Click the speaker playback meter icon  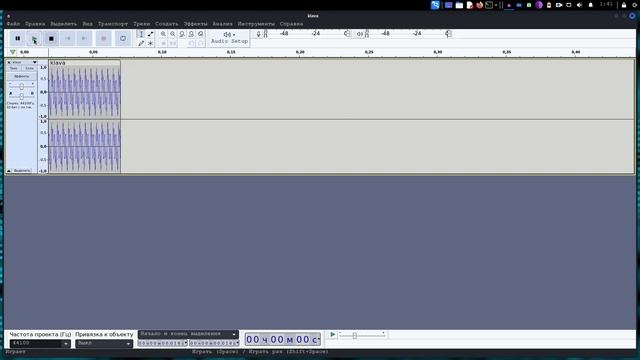[x=360, y=34]
